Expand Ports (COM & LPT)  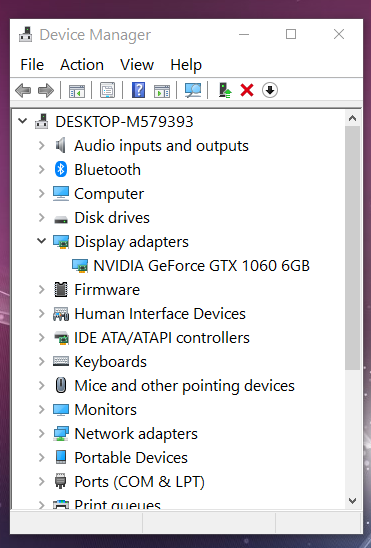coord(42,482)
